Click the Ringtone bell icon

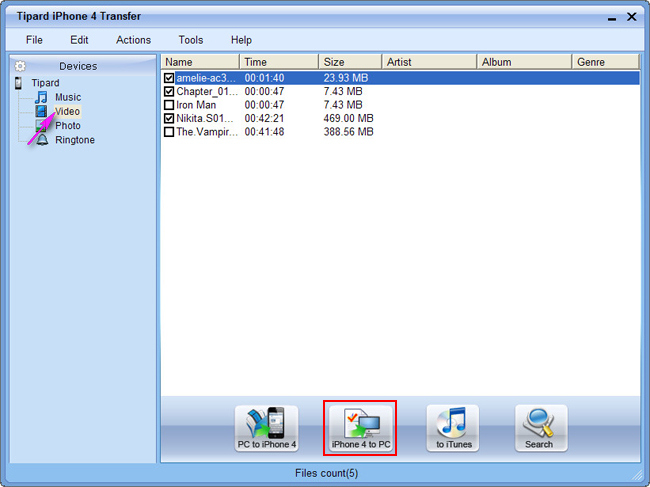click(41, 140)
